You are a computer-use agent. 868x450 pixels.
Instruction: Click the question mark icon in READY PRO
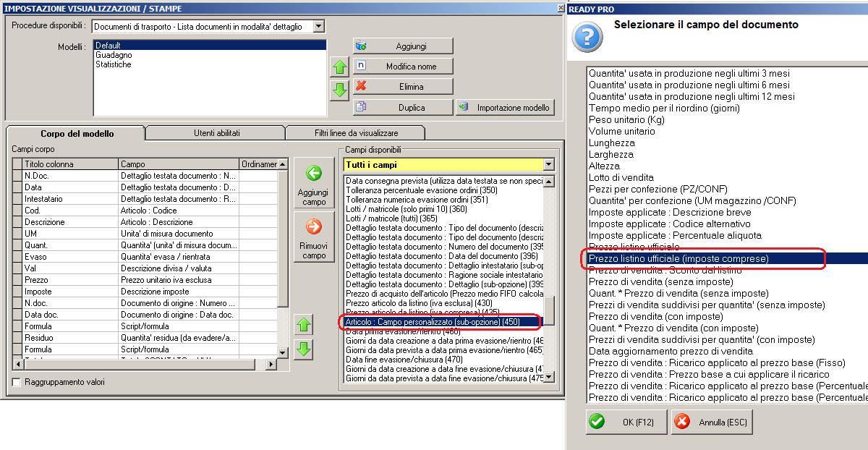pyautogui.click(x=589, y=35)
